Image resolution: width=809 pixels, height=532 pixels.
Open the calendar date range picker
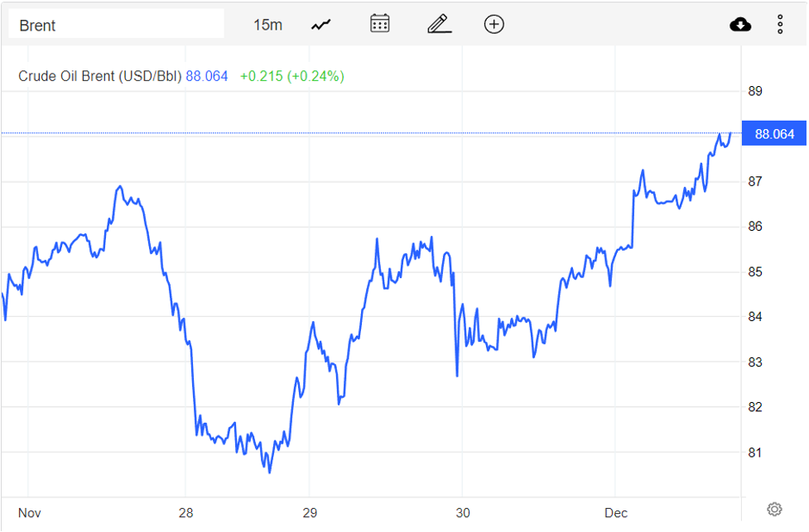(380, 24)
